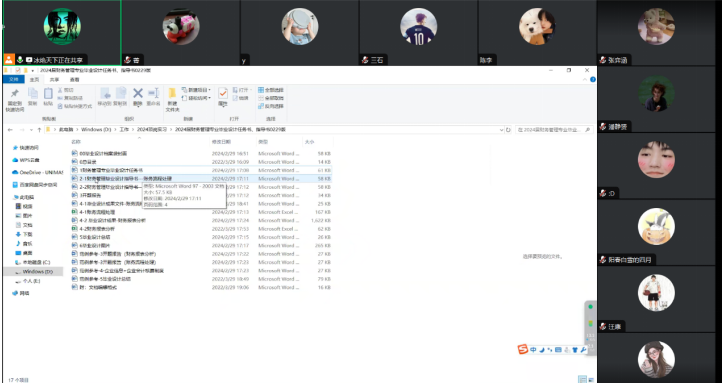722x383 pixels.
Task: Select WPS云盘 in the navigation pane
Action: tap(26, 160)
